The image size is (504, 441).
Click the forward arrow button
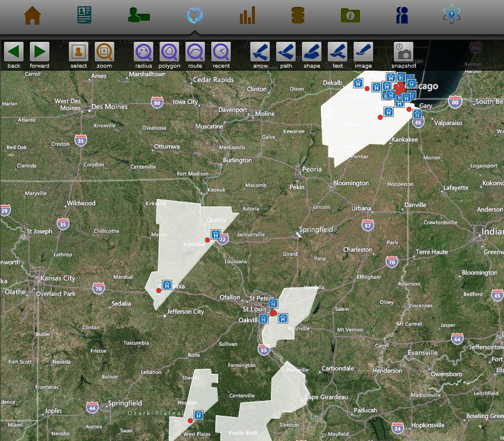coord(40,52)
